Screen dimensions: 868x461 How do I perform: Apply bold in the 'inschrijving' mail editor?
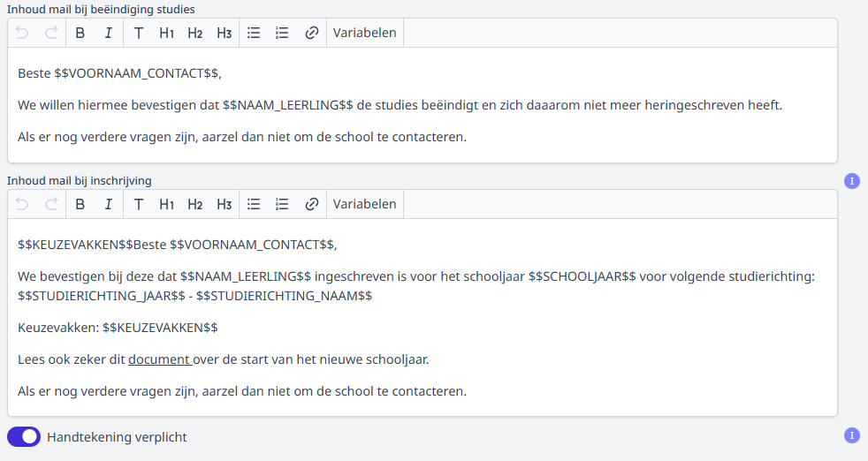pos(80,204)
